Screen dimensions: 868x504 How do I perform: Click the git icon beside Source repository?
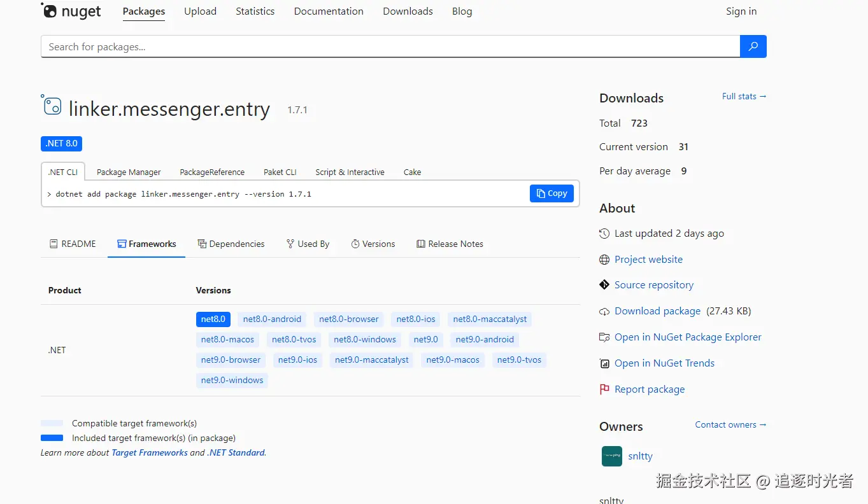(x=604, y=284)
